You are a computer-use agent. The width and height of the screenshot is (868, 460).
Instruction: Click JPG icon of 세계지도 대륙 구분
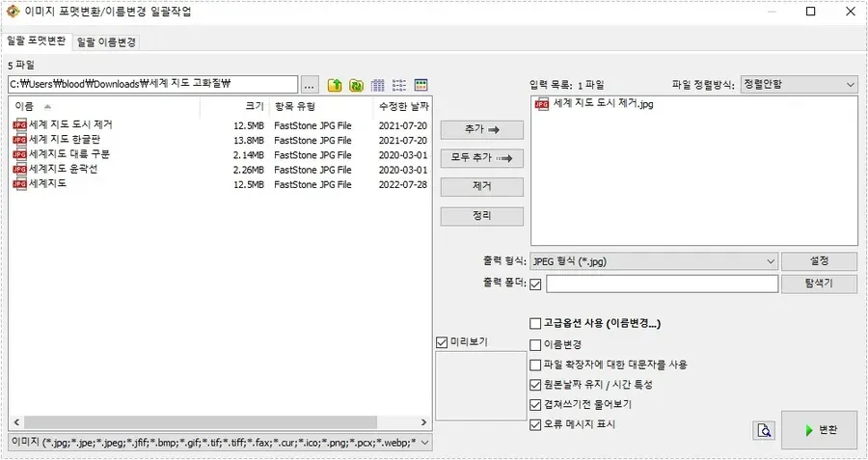[x=20, y=154]
